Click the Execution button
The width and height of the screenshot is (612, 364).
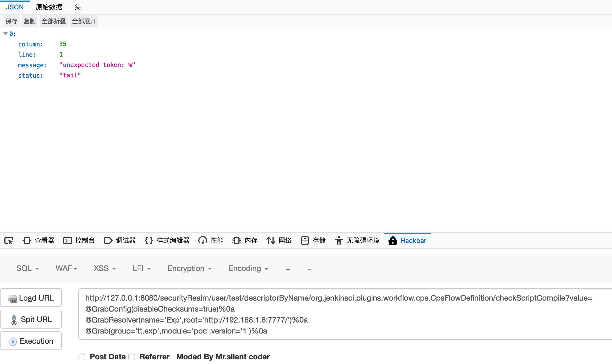tap(31, 341)
